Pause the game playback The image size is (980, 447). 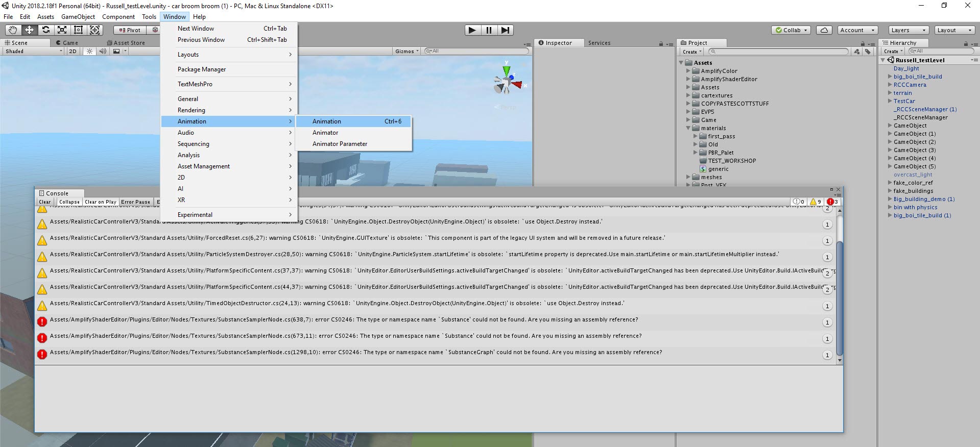(x=489, y=30)
